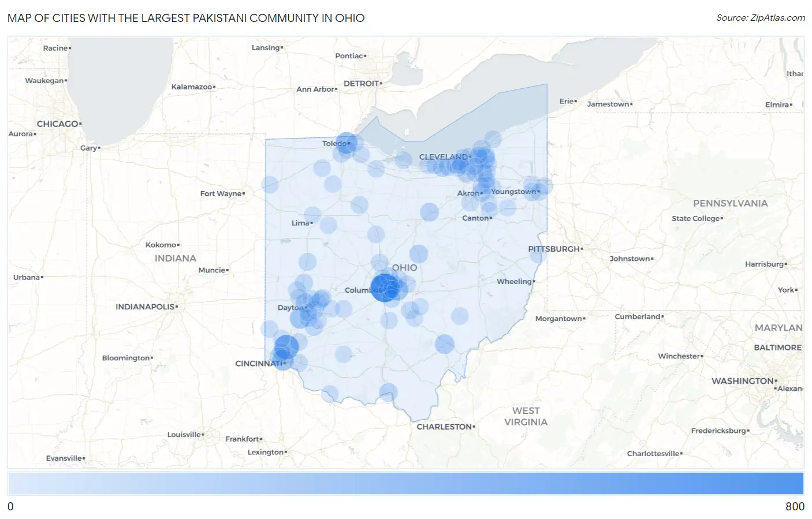Click the Evansville city label
Viewport: 812px width, 519px height.
[x=64, y=458]
